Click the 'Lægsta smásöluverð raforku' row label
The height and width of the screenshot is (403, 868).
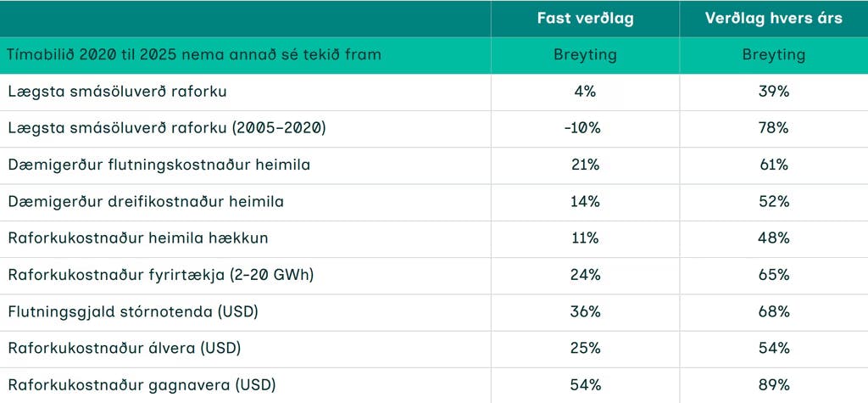pos(117,92)
